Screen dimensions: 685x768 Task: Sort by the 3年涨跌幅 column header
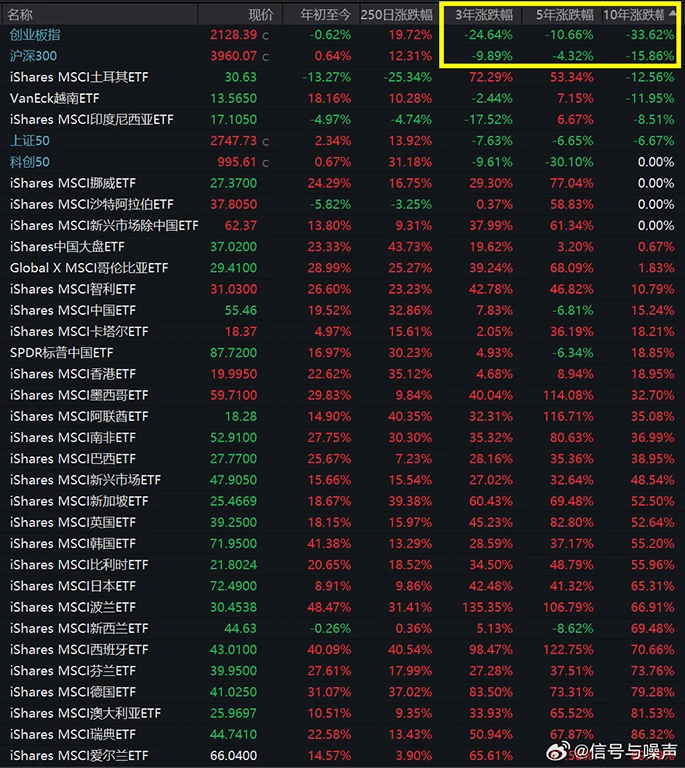pyautogui.click(x=484, y=15)
